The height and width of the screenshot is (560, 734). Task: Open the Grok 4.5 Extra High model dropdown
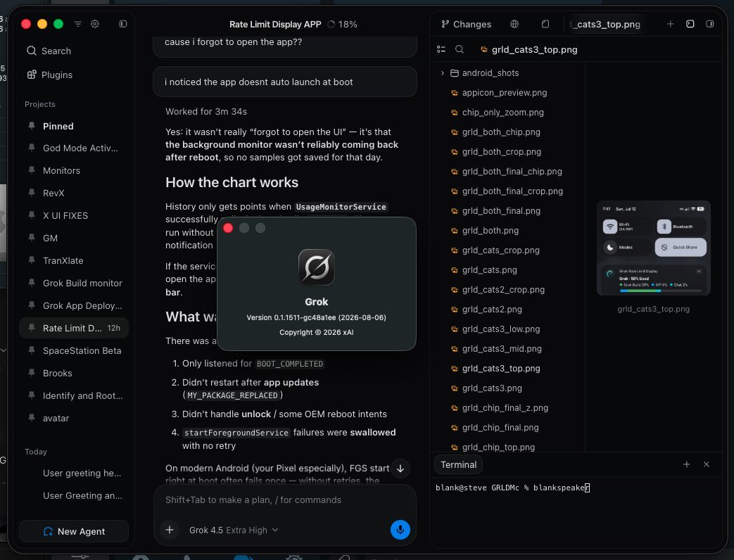[x=234, y=530]
